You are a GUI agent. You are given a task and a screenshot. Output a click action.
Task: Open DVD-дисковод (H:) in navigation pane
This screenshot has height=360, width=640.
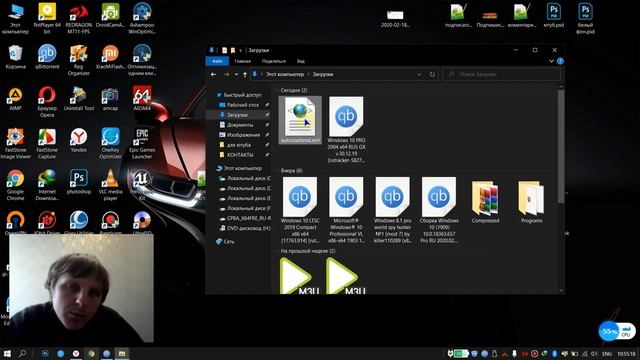click(245, 228)
